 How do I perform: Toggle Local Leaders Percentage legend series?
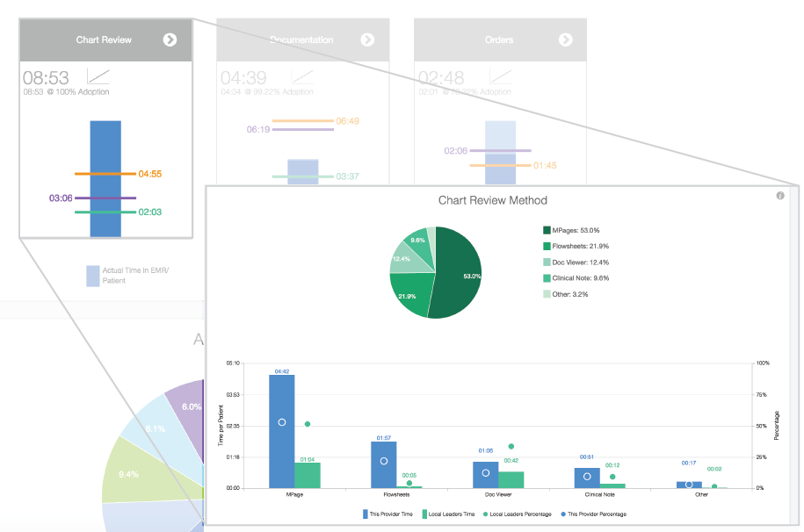518,514
